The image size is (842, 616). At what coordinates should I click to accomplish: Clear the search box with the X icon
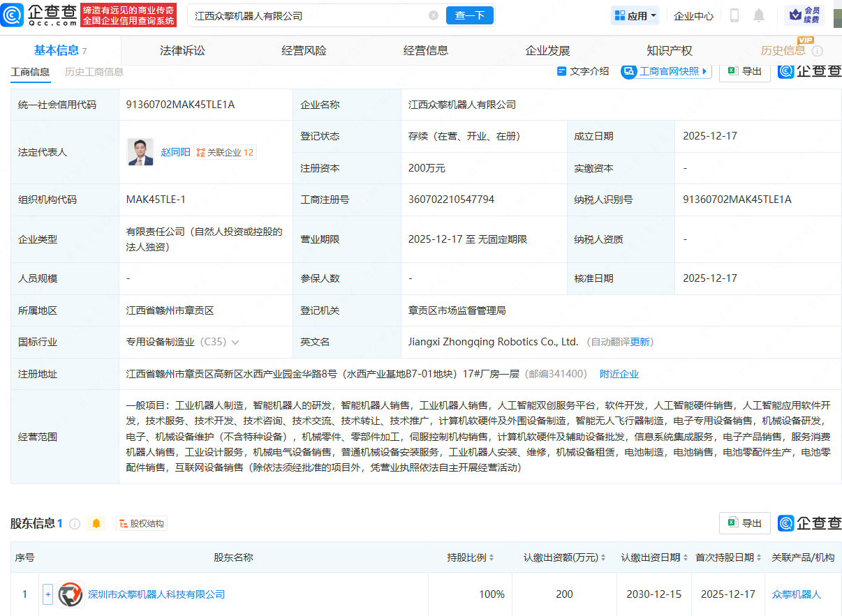click(x=434, y=15)
